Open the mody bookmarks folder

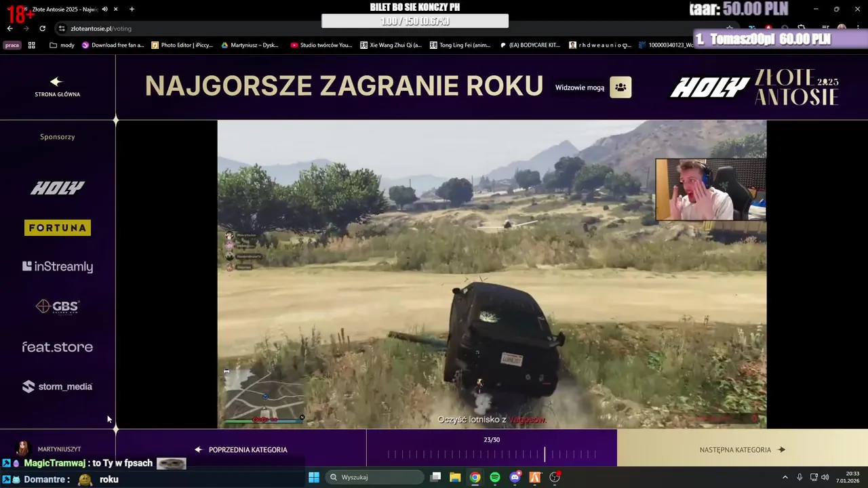click(x=62, y=45)
